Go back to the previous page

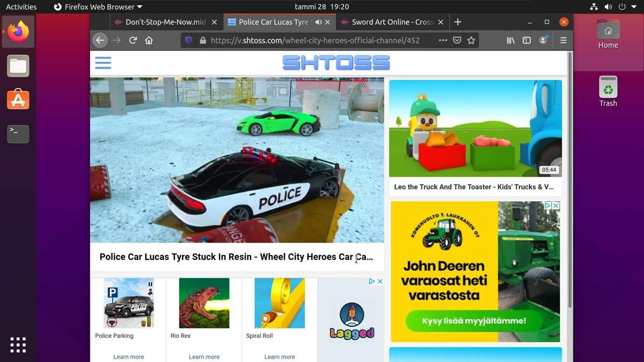(x=100, y=40)
